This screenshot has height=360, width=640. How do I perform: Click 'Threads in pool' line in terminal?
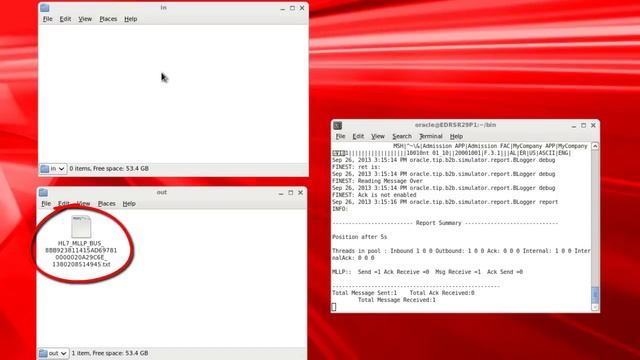coord(461,254)
